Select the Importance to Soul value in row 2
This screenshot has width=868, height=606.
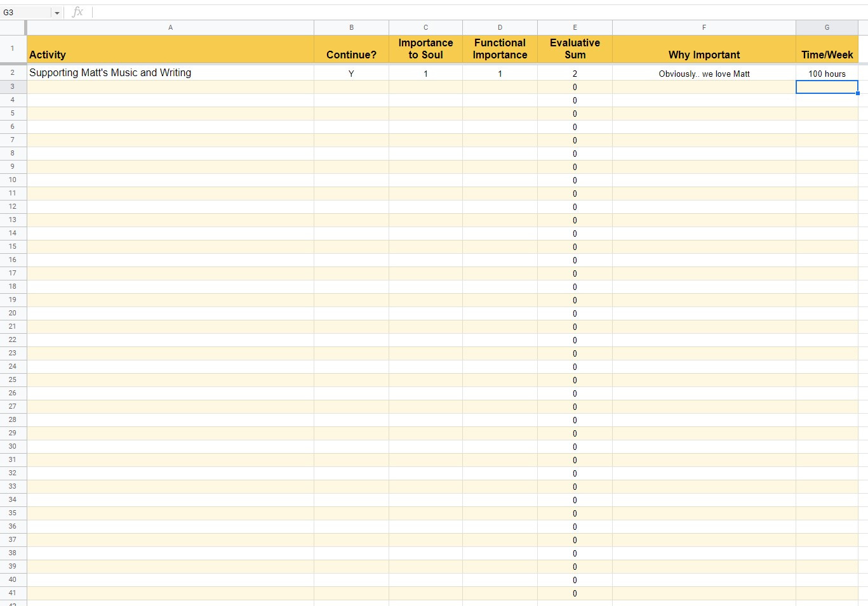[x=425, y=73]
